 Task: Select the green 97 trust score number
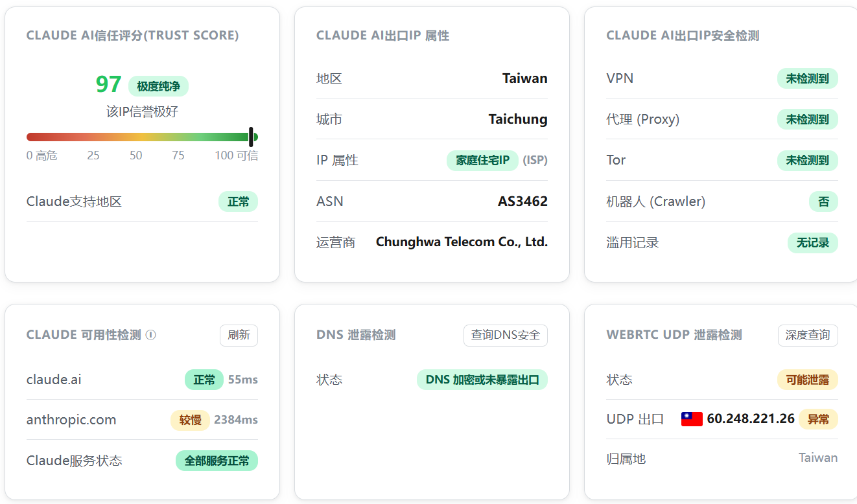click(109, 85)
